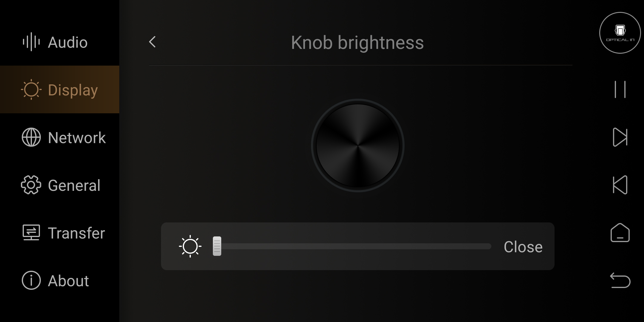Viewport: 644px width, 322px height.
Task: Open the About section
Action: 60,281
